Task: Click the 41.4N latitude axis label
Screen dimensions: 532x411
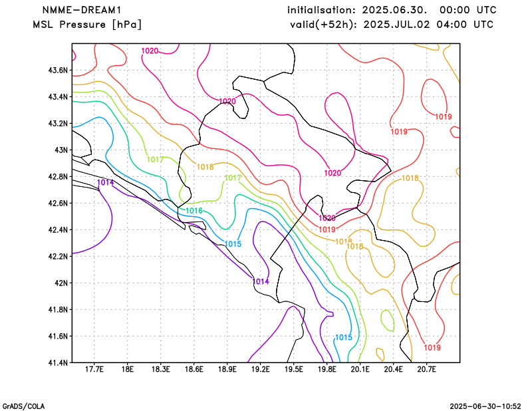Action: point(58,362)
